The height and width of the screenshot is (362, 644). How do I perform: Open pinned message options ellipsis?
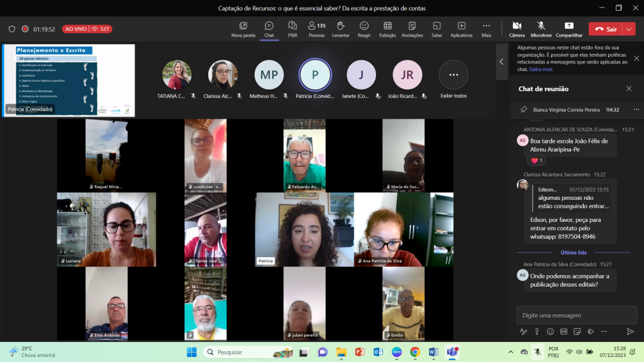pyautogui.click(x=636, y=109)
